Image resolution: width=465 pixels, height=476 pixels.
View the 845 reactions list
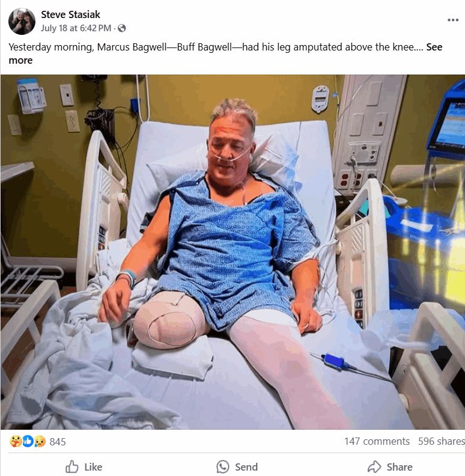[57, 442]
